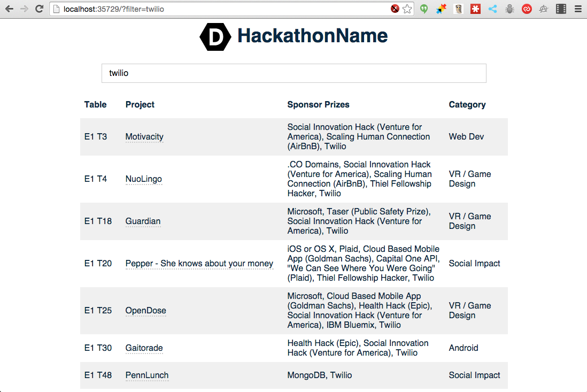Open the NuoLingo project link
The height and width of the screenshot is (392, 587).
(x=143, y=179)
